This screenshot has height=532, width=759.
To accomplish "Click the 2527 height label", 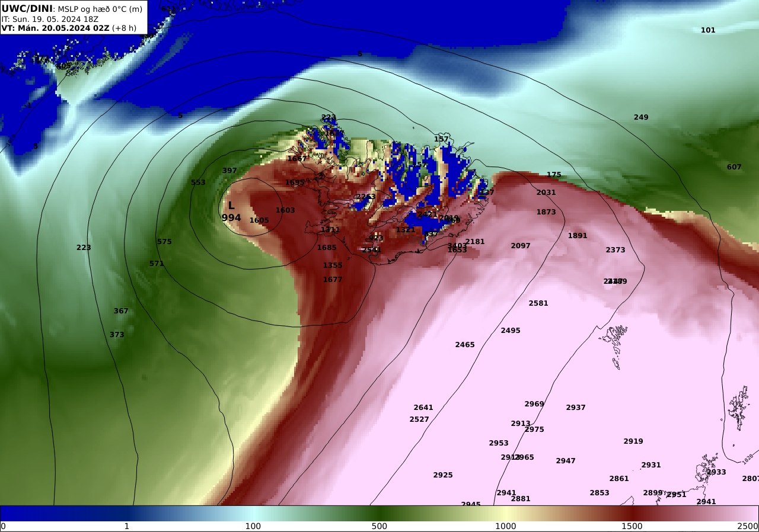I will click(x=419, y=419).
